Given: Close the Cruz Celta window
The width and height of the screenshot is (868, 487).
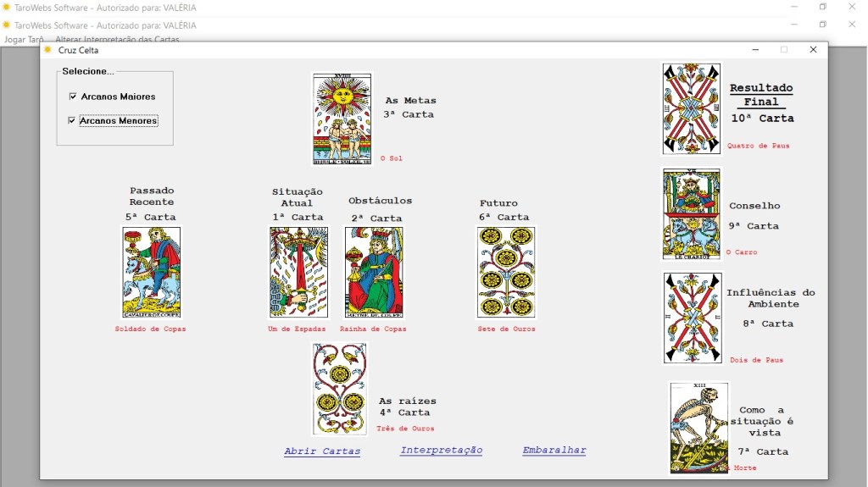Looking at the screenshot, I should click(x=813, y=50).
